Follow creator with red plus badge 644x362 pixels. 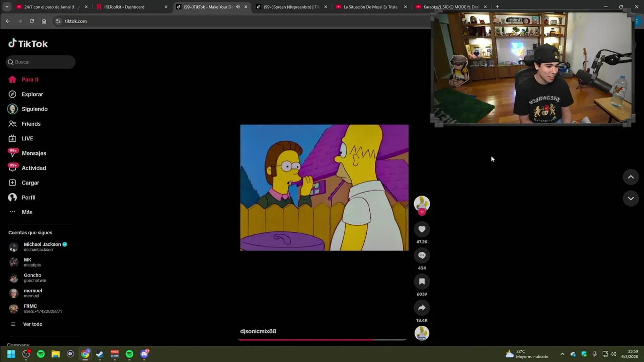(x=422, y=212)
